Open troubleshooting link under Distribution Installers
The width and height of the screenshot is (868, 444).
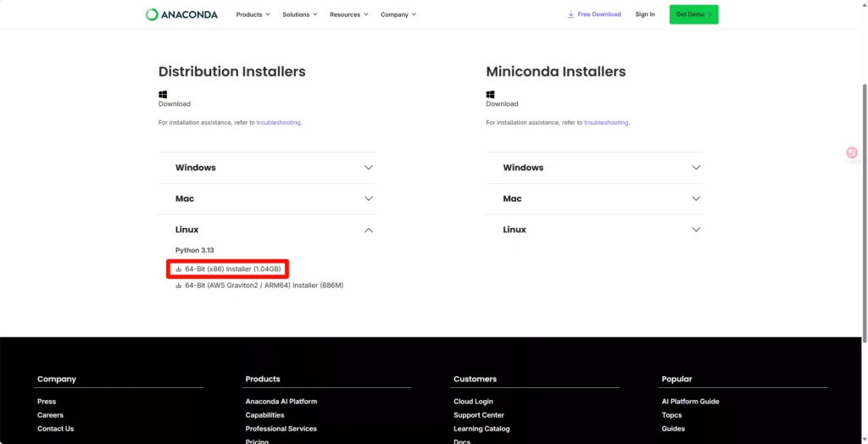tap(278, 123)
